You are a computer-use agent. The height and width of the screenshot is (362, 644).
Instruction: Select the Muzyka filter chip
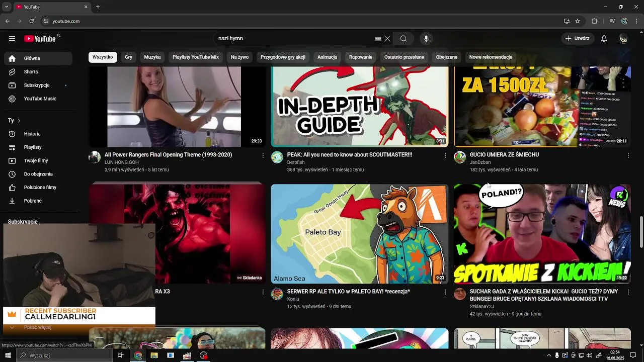(x=152, y=57)
